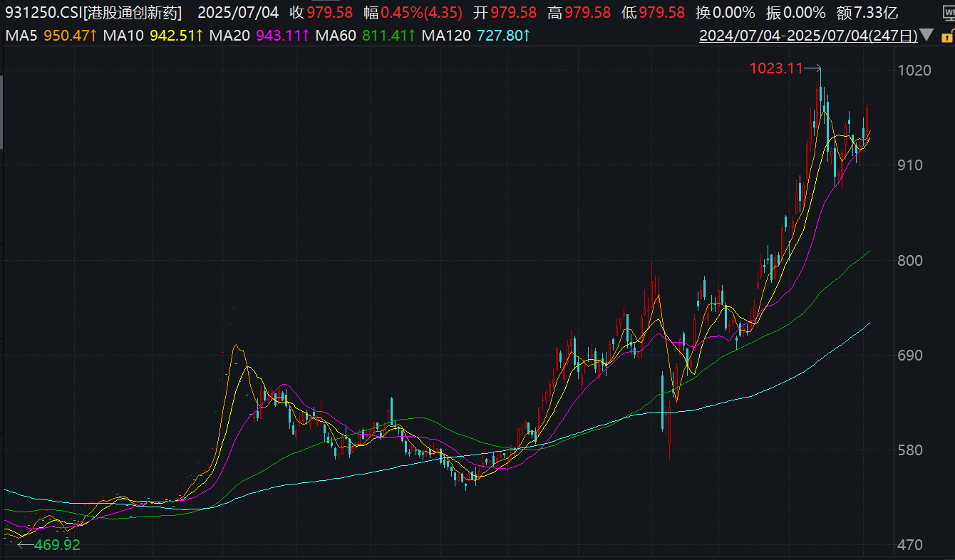Click the MA120 727.80 indicator label
The image size is (955, 560).
click(x=475, y=35)
